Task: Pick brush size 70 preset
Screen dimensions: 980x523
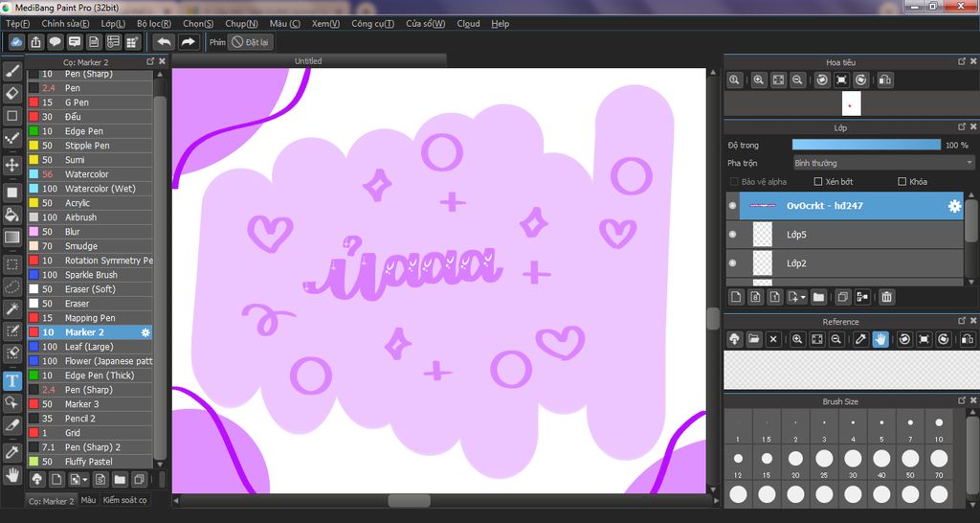Action: [939, 463]
